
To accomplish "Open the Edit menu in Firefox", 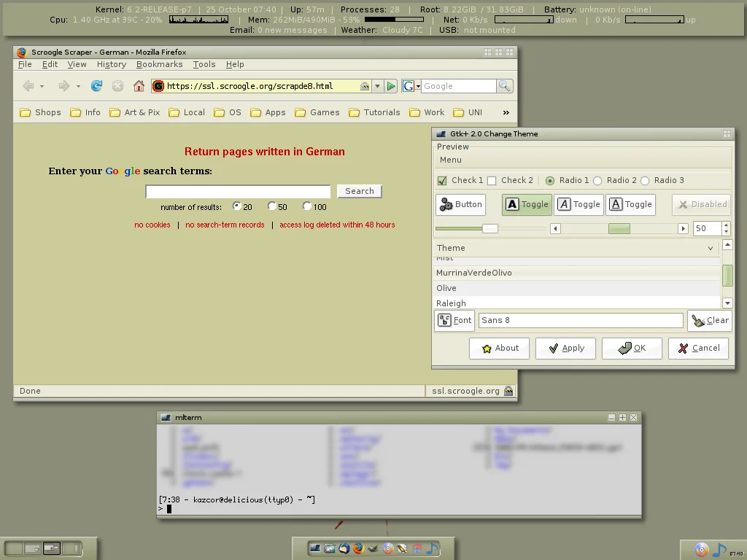I will pos(50,64).
